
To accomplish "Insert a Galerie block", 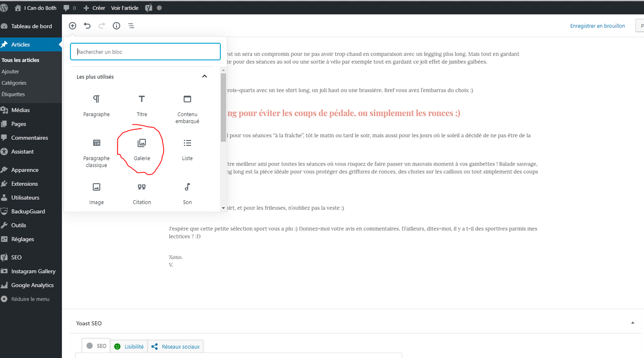I will [142, 150].
